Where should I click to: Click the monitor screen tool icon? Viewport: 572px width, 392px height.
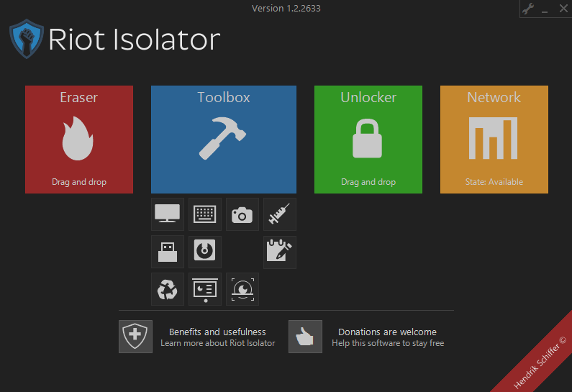click(168, 214)
